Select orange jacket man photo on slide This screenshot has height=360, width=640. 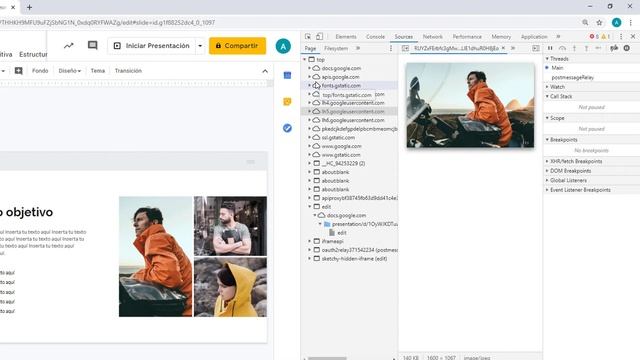click(156, 256)
